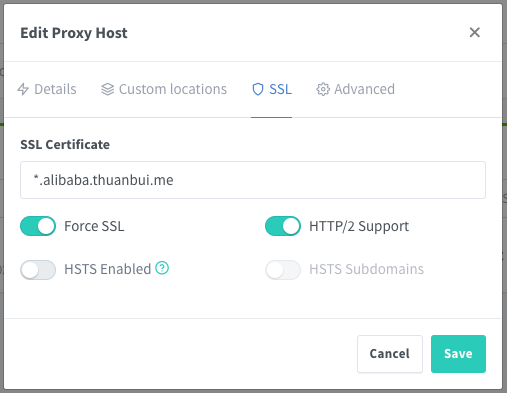Open the SSL Certificate dropdown
507x393 pixels.
point(253,180)
